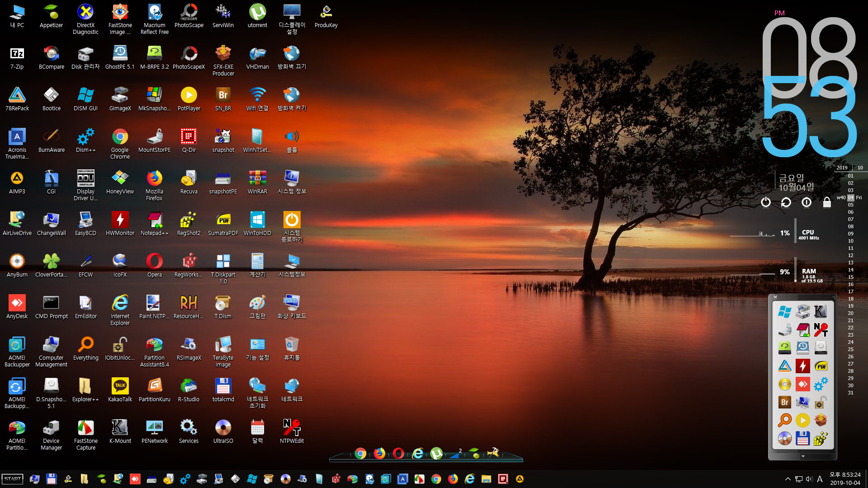Viewport: 868px width, 488px height.
Task: Click the Chrome icon in the bottom dock
Action: (x=360, y=453)
